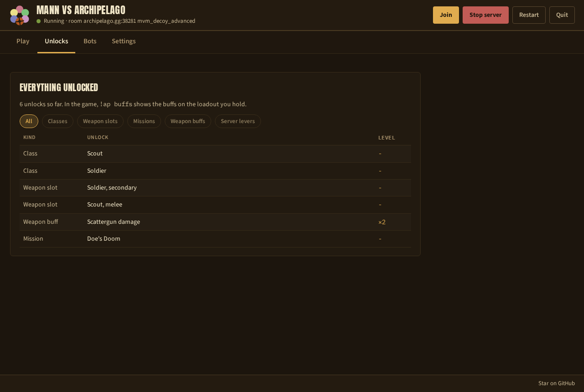Filter unlocks by Weapon buffs
Image resolution: width=584 pixels, height=392 pixels.
pos(188,121)
